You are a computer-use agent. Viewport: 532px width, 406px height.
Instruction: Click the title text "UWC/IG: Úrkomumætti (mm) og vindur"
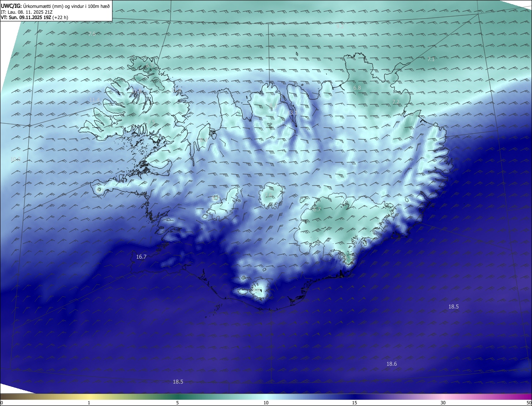[x=55, y=5]
